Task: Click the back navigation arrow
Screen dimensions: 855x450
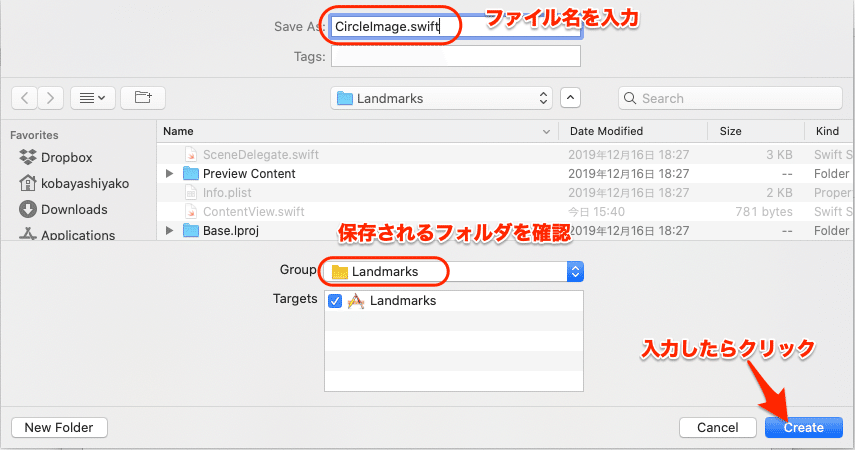Action: point(25,98)
